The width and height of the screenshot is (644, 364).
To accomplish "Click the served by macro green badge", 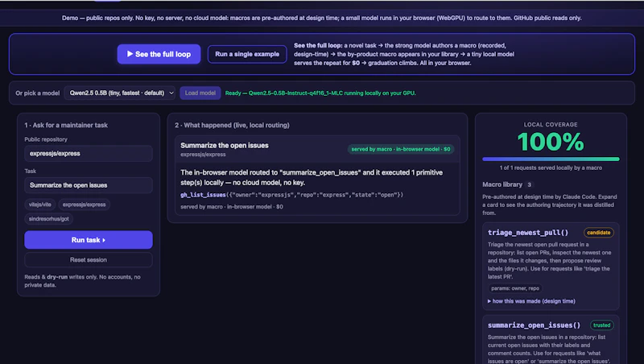I will click(x=401, y=149).
